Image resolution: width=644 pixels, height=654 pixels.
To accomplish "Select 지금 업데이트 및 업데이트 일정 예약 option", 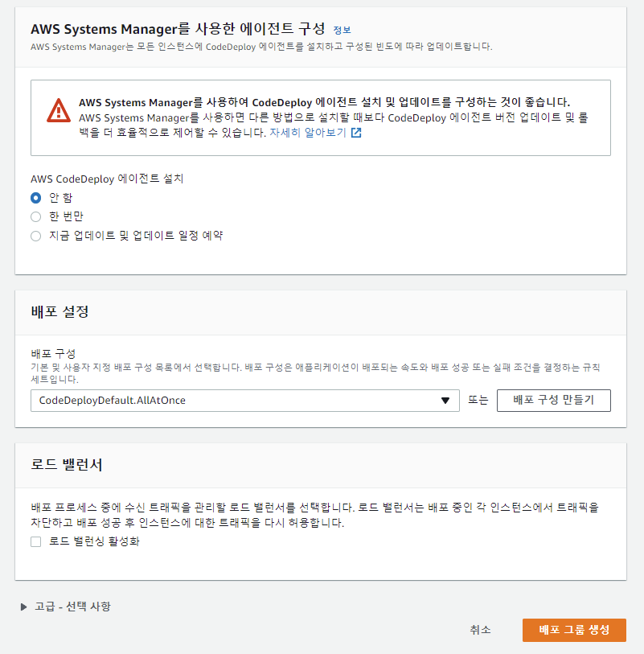I will point(36,236).
